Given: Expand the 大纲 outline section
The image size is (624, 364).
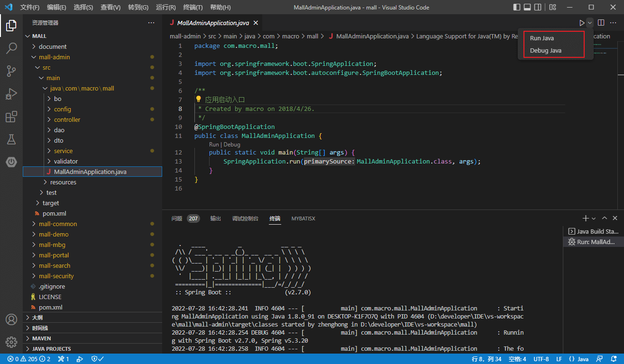Looking at the screenshot, I should (x=92, y=318).
